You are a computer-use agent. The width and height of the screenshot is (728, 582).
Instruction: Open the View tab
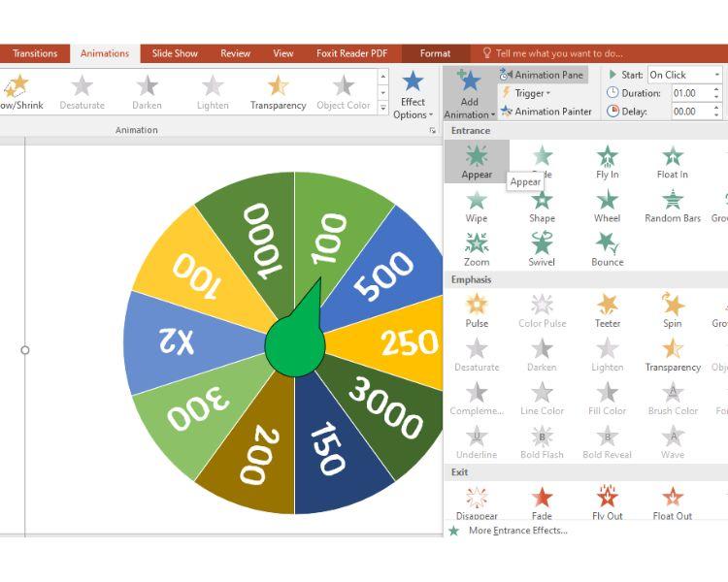pos(283,53)
